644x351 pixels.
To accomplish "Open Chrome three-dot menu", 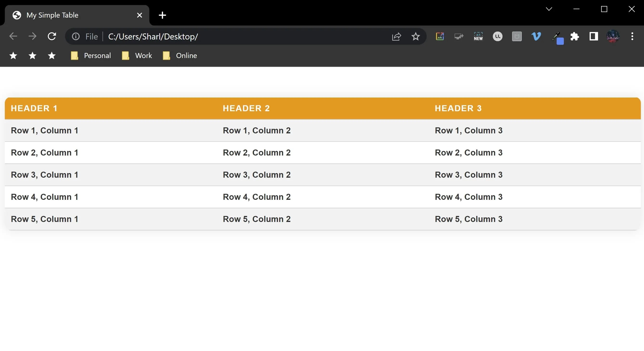I will coord(632,37).
